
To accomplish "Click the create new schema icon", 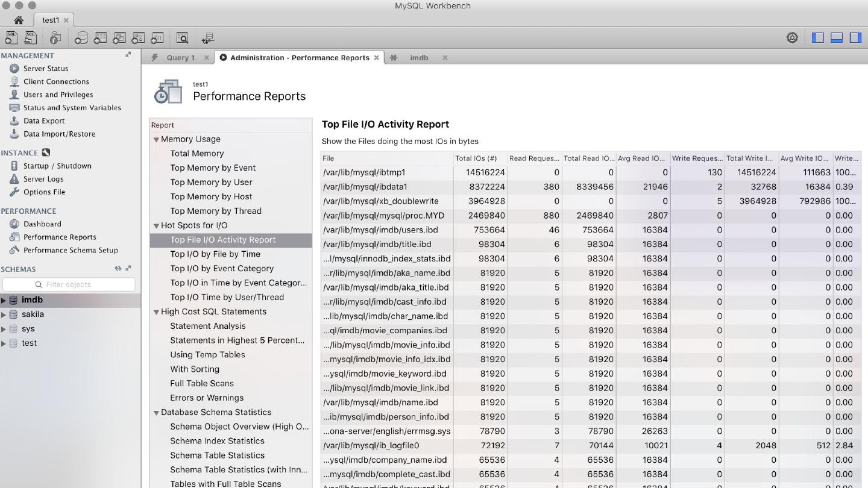I will (81, 38).
